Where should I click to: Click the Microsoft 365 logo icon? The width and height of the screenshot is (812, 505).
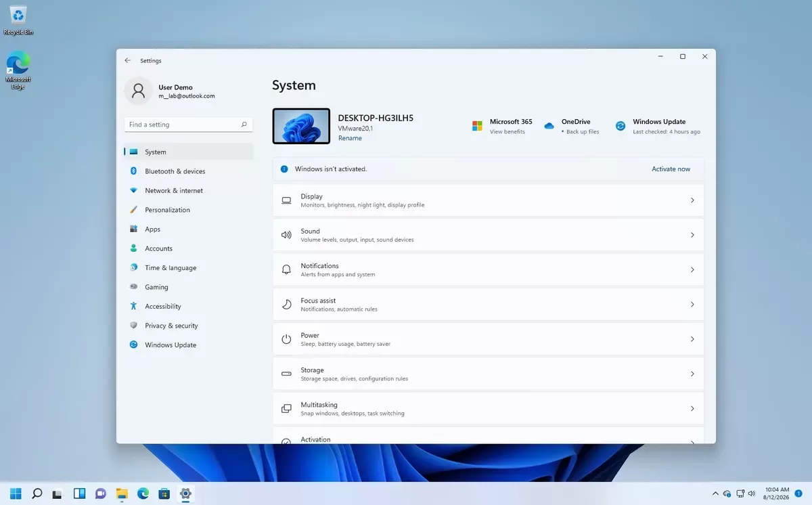coord(477,126)
